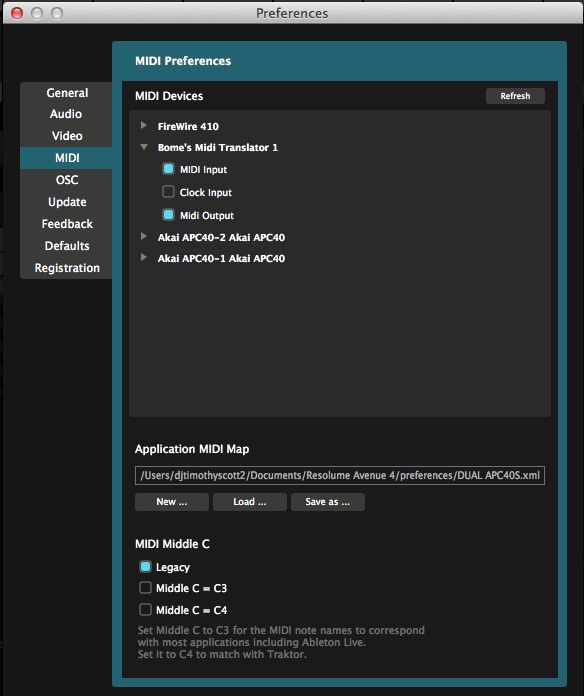This screenshot has height=696, width=584.
Task: Choose Middle C = C3 option
Action: pyautogui.click(x=145, y=588)
